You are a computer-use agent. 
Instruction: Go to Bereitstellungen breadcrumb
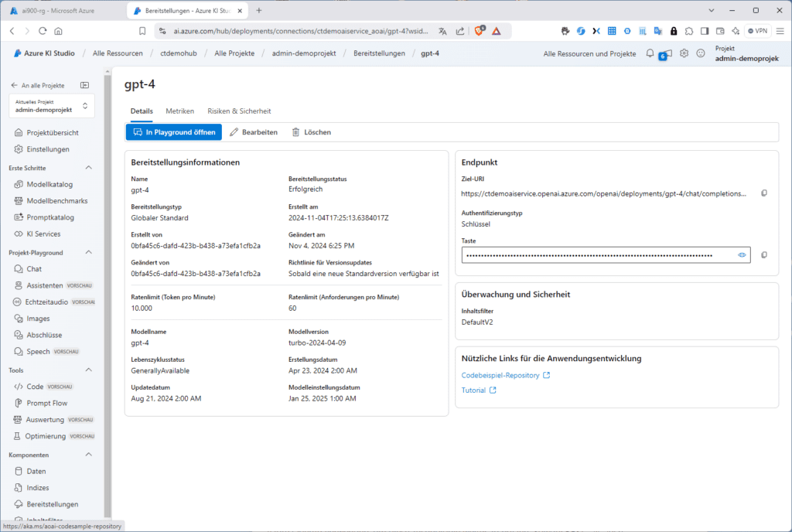[x=379, y=53]
